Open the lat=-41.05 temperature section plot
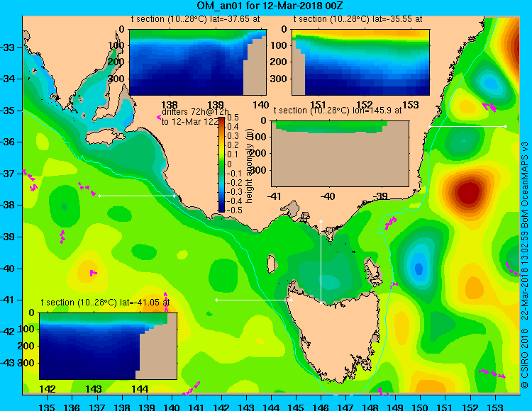Image resolution: width=532 pixels, height=411 pixels. pyautogui.click(x=108, y=346)
